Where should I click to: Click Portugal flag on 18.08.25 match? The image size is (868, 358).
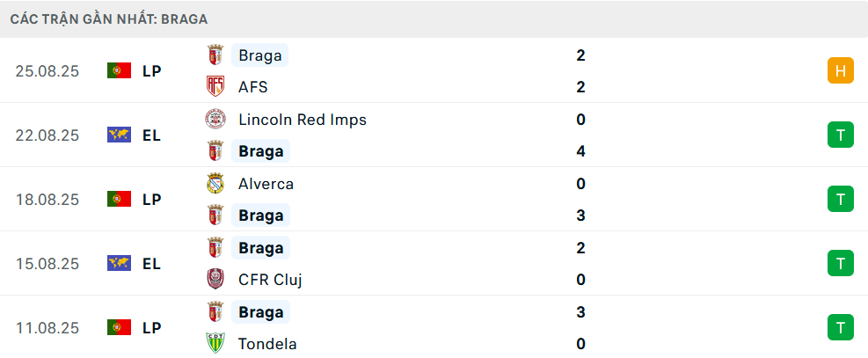(119, 200)
